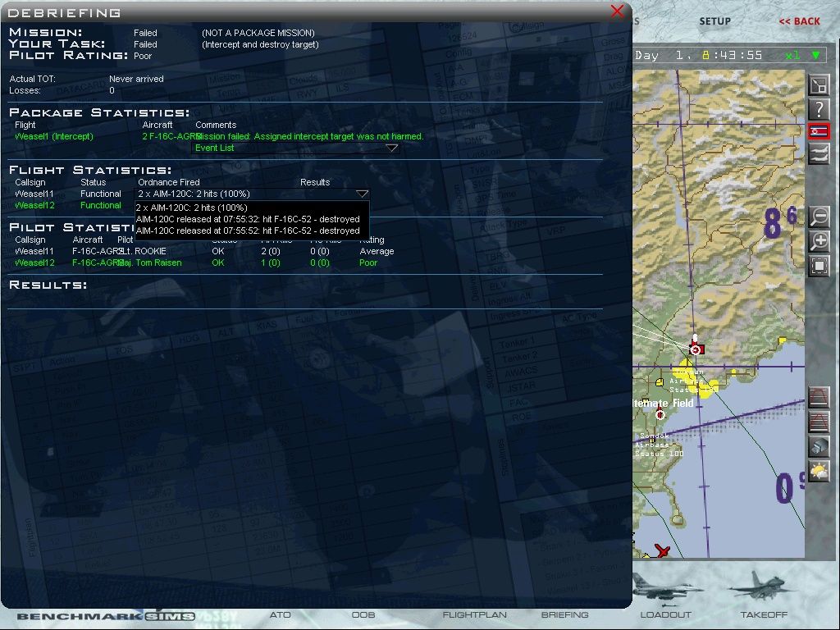840x630 pixels.
Task: Click the Day 1 mission clock display
Action: (699, 55)
